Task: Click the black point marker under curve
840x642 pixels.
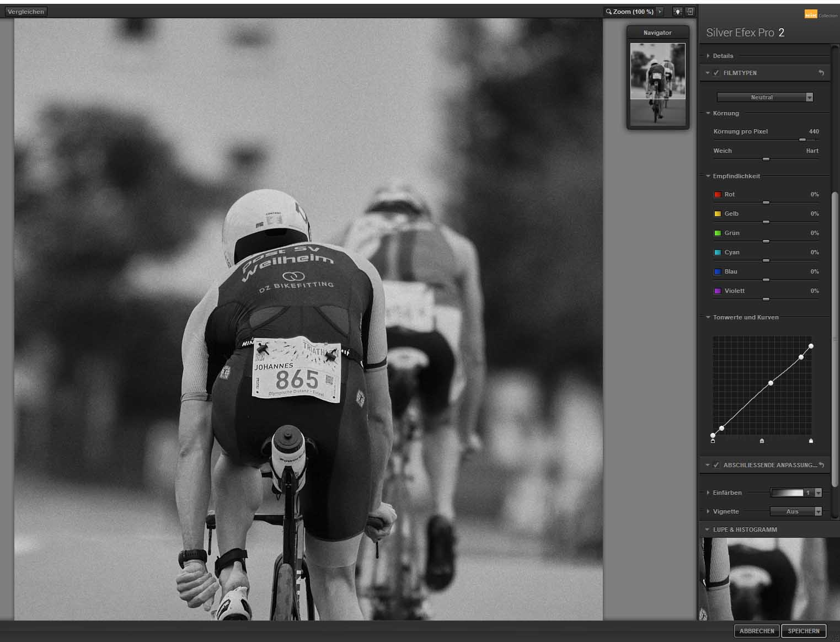Action: 713,441
